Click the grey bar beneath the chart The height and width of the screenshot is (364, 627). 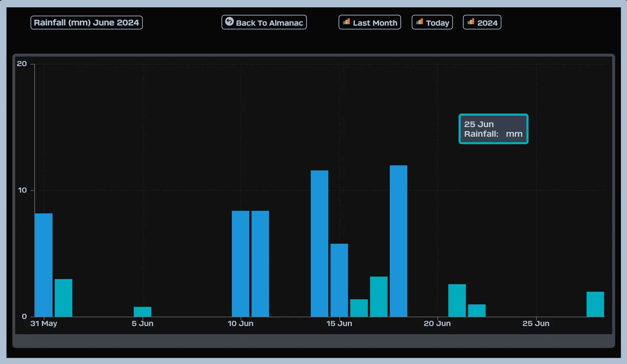coord(313,341)
